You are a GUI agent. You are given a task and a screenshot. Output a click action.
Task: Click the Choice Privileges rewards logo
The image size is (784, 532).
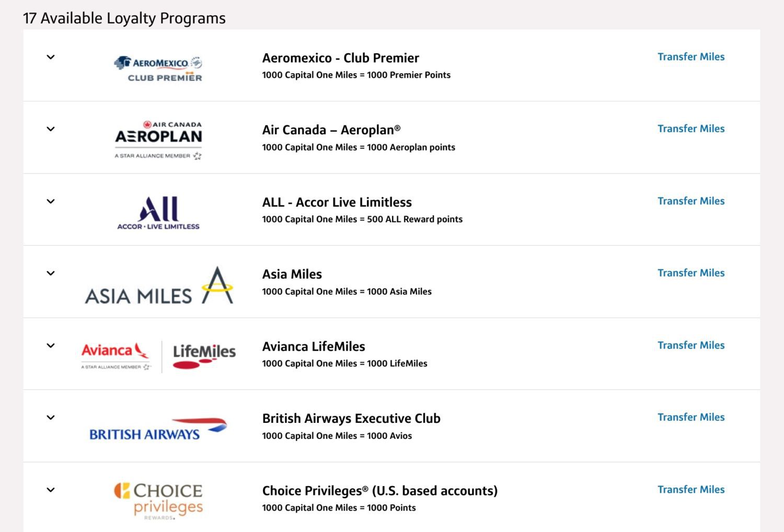(158, 500)
